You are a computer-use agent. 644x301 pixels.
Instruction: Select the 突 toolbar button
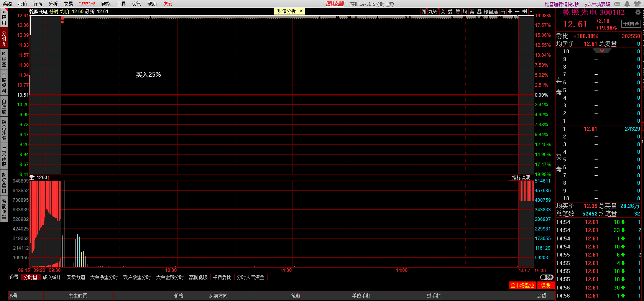point(443,12)
